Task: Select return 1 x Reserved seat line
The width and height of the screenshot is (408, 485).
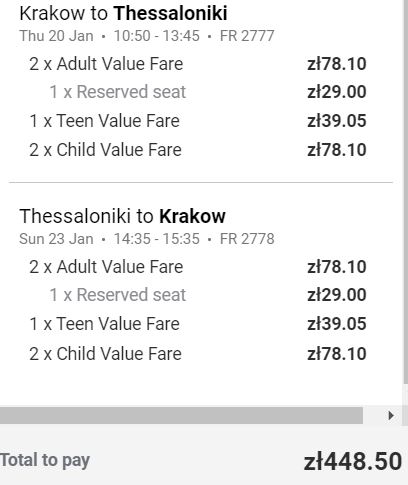Action: 208,295
